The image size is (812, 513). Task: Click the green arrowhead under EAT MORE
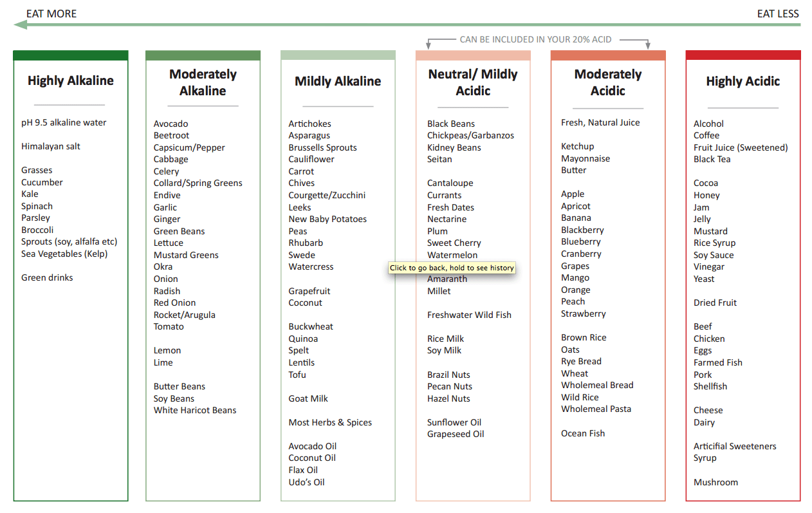21,24
